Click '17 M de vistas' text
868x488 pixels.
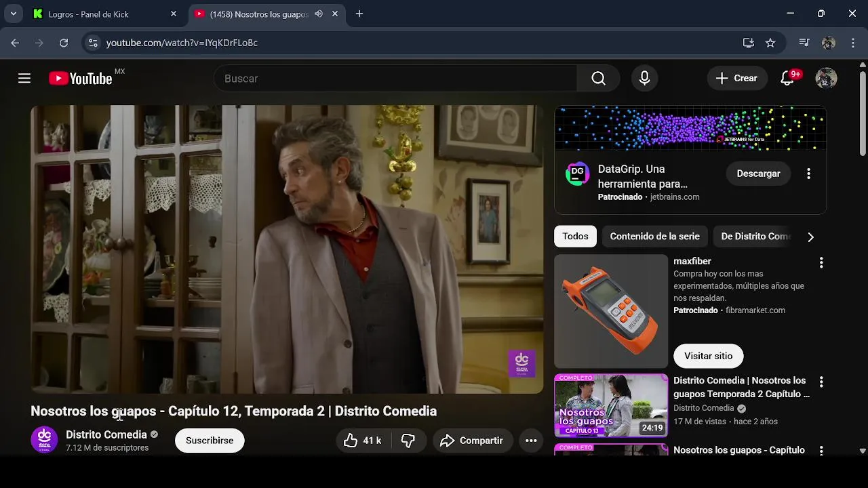tap(700, 422)
